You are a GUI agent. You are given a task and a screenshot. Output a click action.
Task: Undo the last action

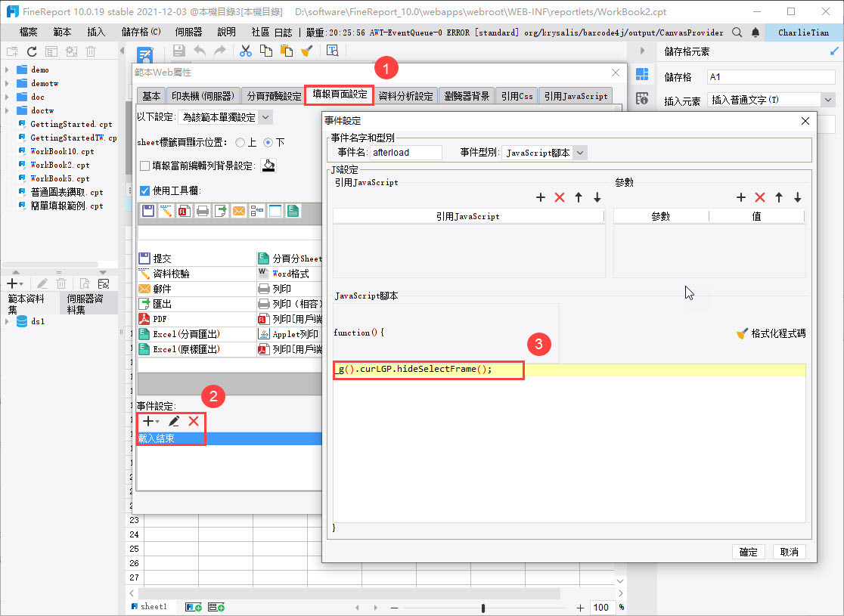[200, 48]
